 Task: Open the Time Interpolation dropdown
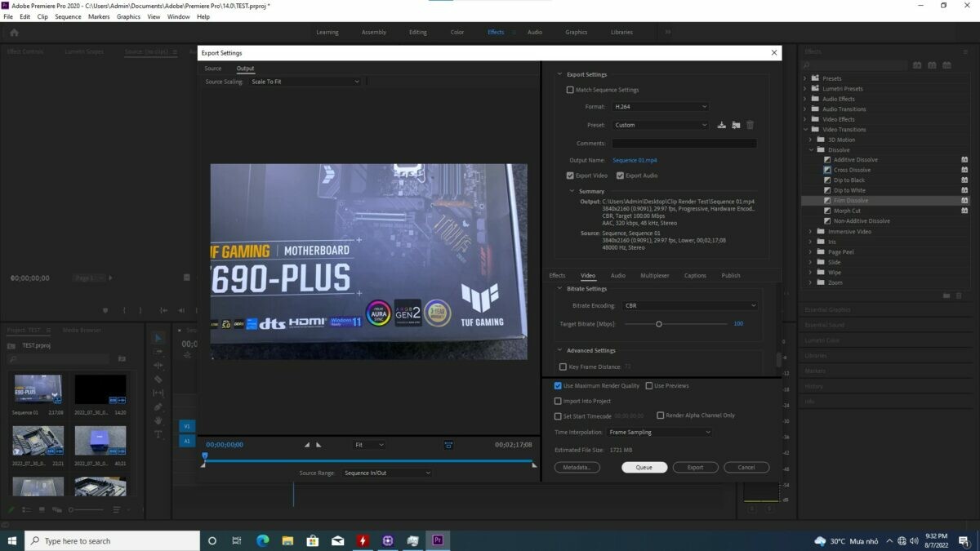659,432
